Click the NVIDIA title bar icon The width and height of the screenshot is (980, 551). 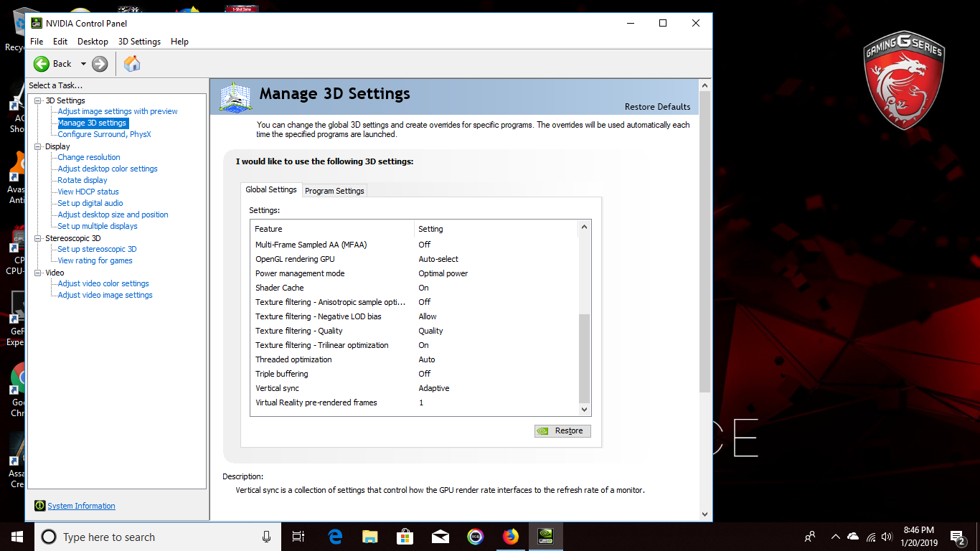(x=36, y=23)
